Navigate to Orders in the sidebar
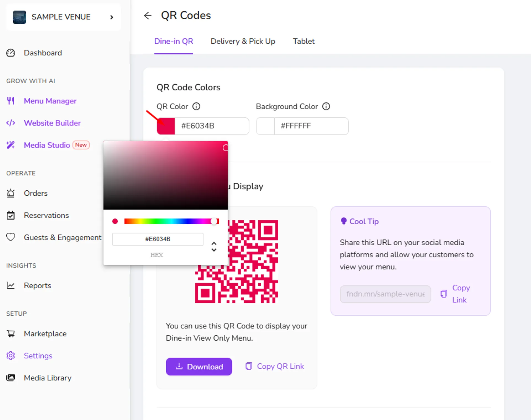The height and width of the screenshot is (420, 531). point(36,193)
